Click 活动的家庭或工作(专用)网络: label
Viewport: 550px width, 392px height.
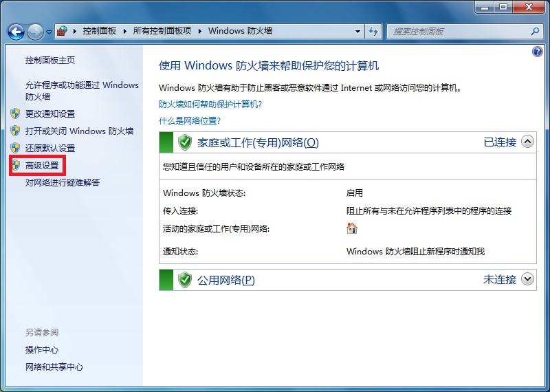coord(216,229)
